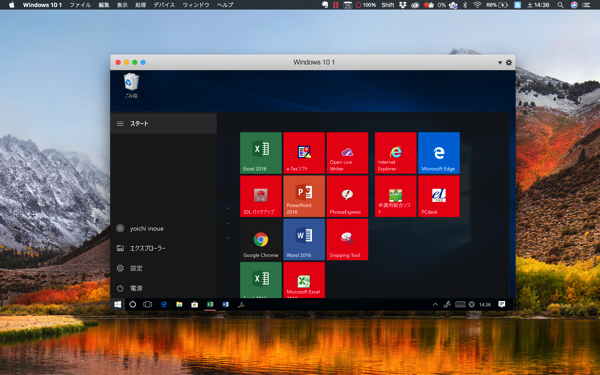Open Cortana search circle in the taskbar
The height and width of the screenshot is (375, 600).
click(132, 304)
